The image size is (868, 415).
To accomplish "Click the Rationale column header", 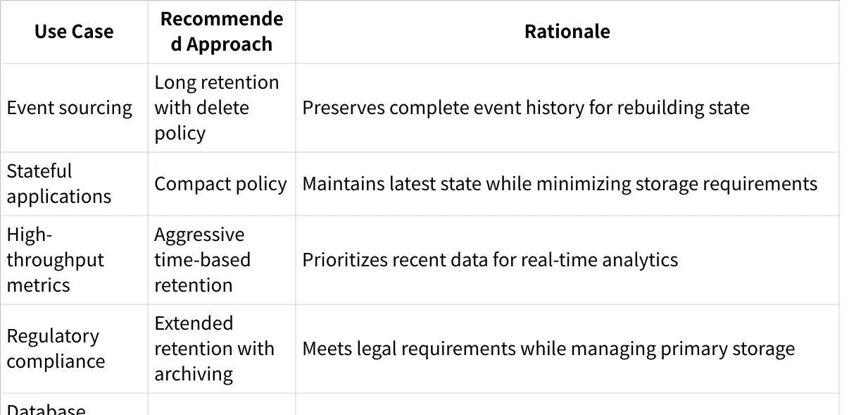I will 567,32.
